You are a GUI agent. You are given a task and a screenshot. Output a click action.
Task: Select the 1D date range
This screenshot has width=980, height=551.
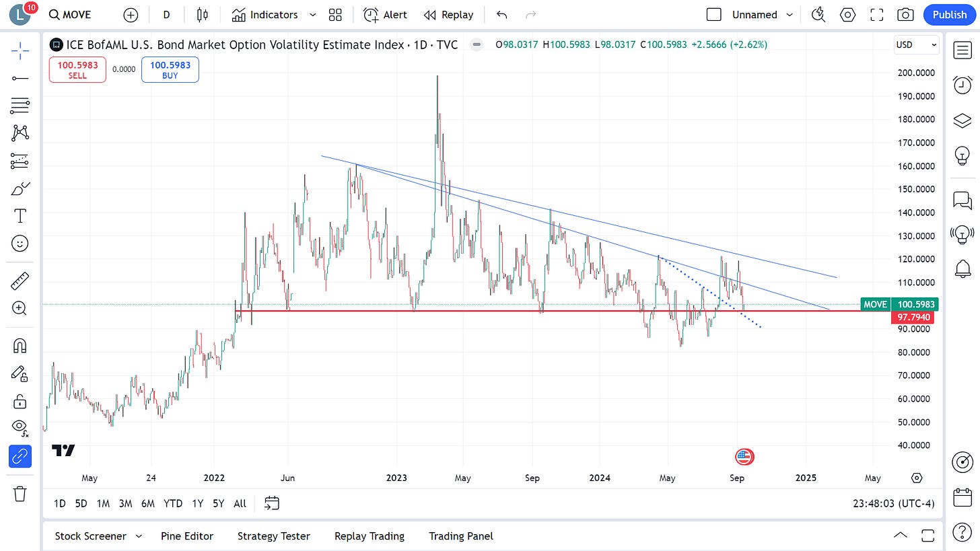click(x=60, y=503)
